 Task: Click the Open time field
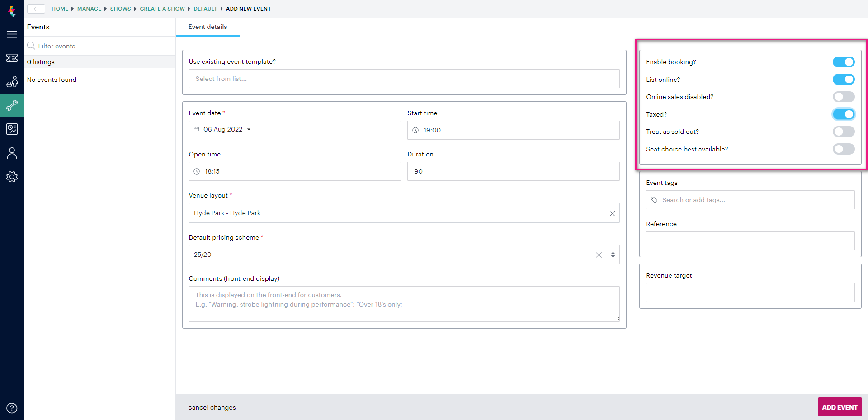295,171
